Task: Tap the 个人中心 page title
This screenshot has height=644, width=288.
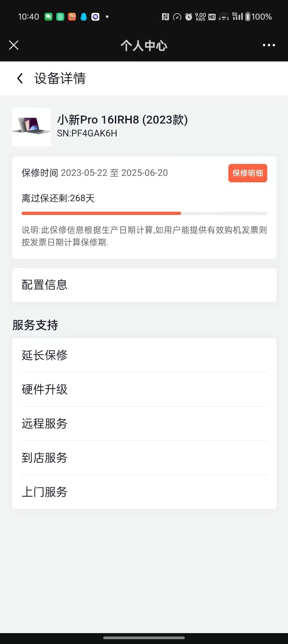Action: point(144,45)
